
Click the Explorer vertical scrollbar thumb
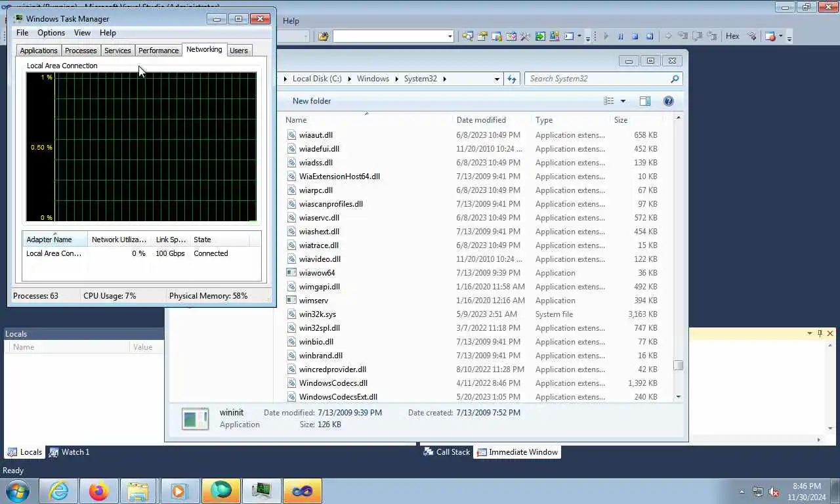pos(679,366)
